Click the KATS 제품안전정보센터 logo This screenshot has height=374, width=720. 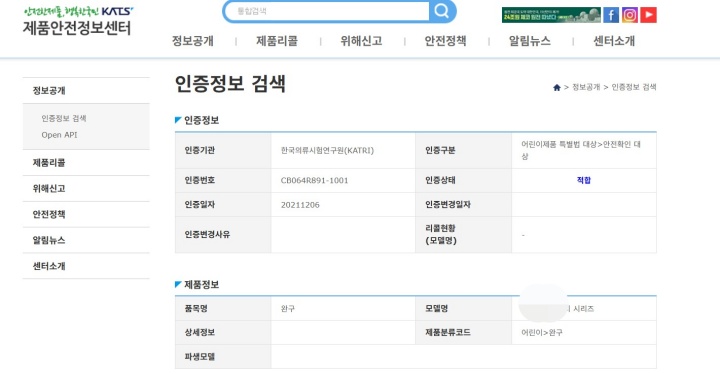pos(77,21)
